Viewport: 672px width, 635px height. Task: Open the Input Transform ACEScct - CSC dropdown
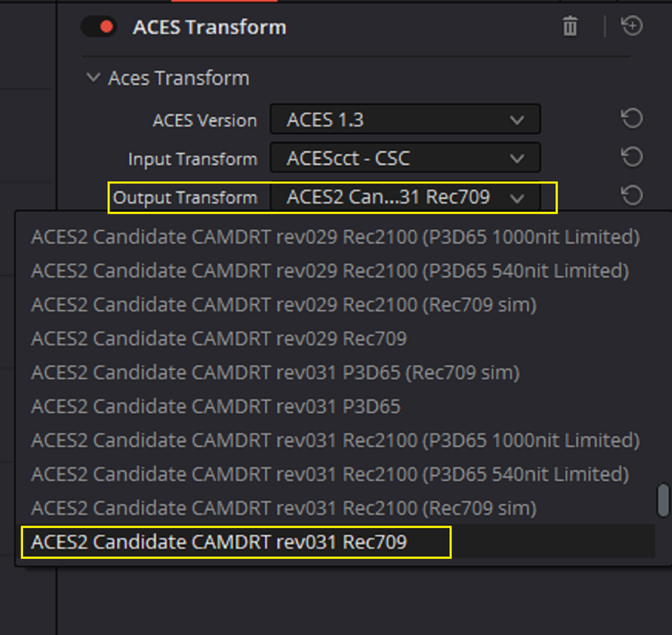(405, 158)
